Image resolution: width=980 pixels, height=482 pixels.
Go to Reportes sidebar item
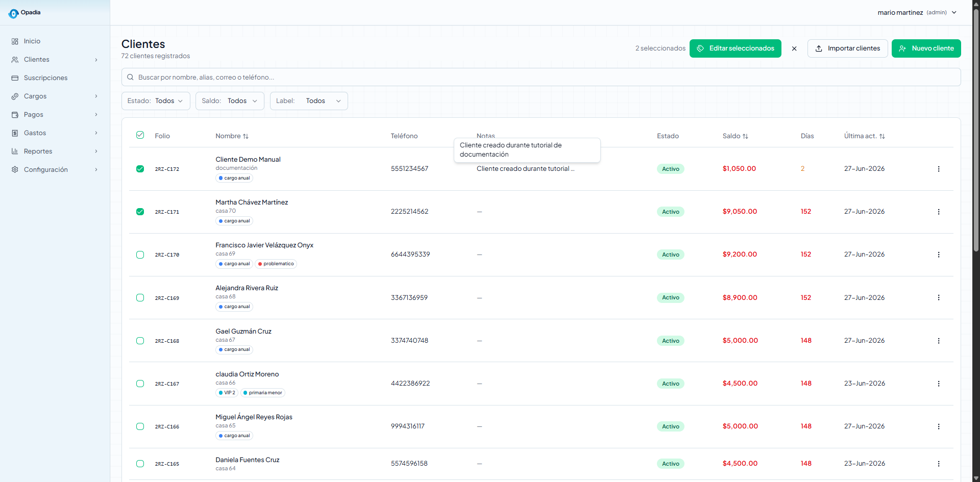point(38,151)
